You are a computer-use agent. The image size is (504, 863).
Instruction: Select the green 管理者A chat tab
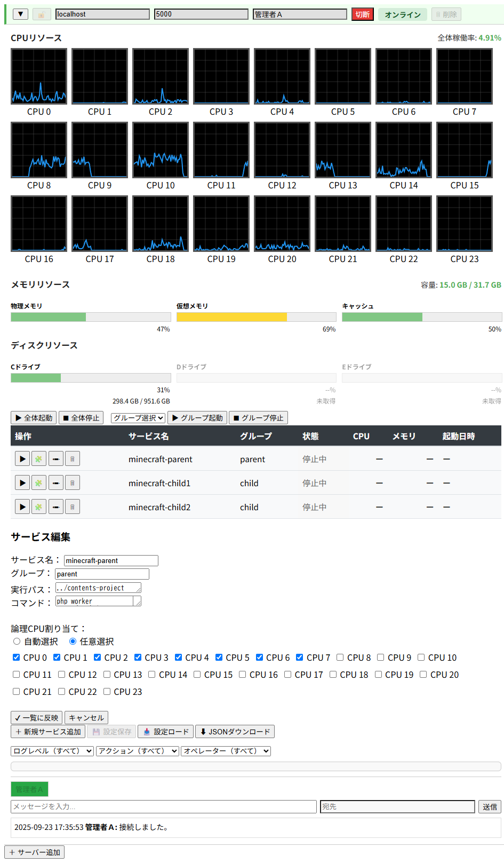point(29,789)
